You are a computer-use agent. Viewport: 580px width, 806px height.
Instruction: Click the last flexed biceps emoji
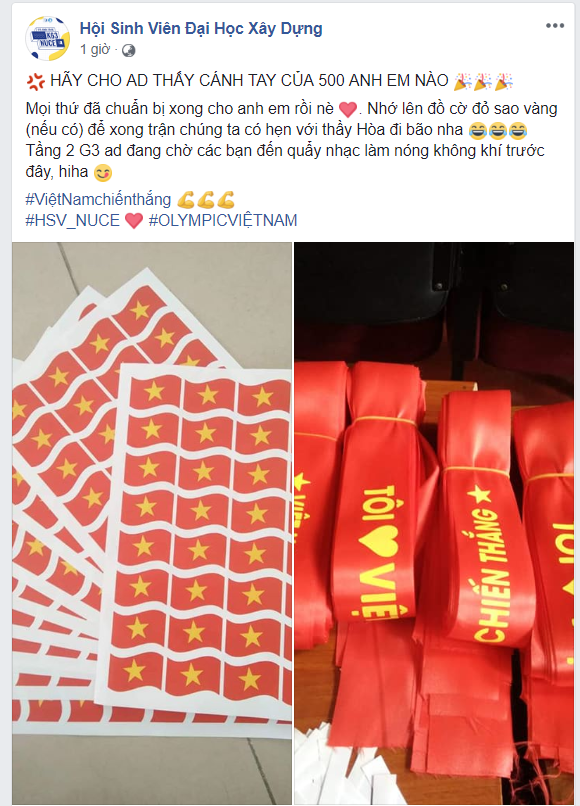226,199
